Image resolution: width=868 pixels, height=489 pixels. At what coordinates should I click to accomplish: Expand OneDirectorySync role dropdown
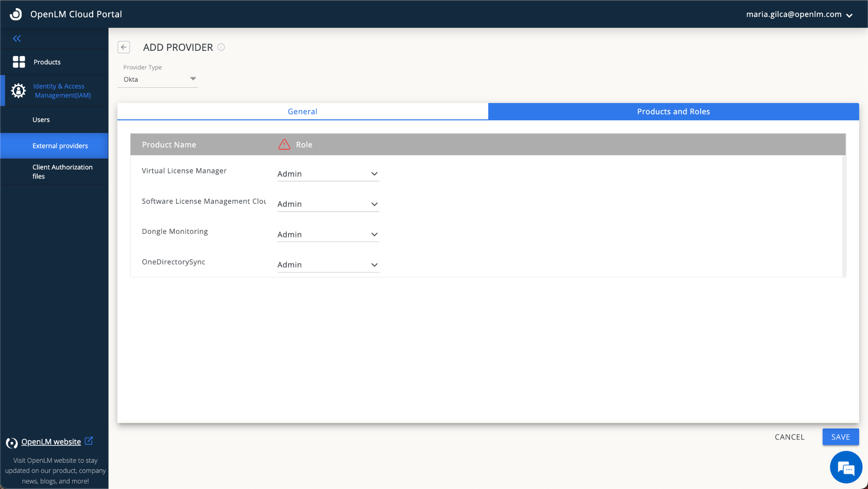click(x=328, y=265)
